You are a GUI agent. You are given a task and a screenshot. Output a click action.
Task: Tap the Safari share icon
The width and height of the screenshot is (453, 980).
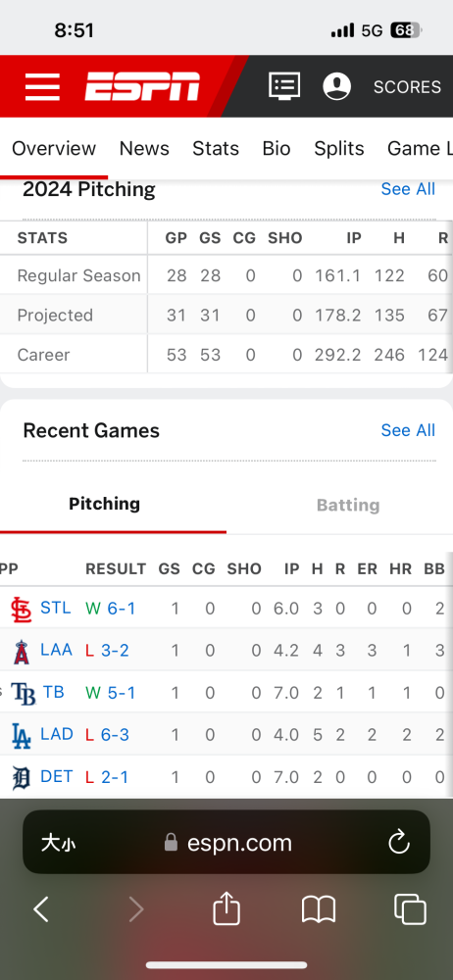pos(226,908)
